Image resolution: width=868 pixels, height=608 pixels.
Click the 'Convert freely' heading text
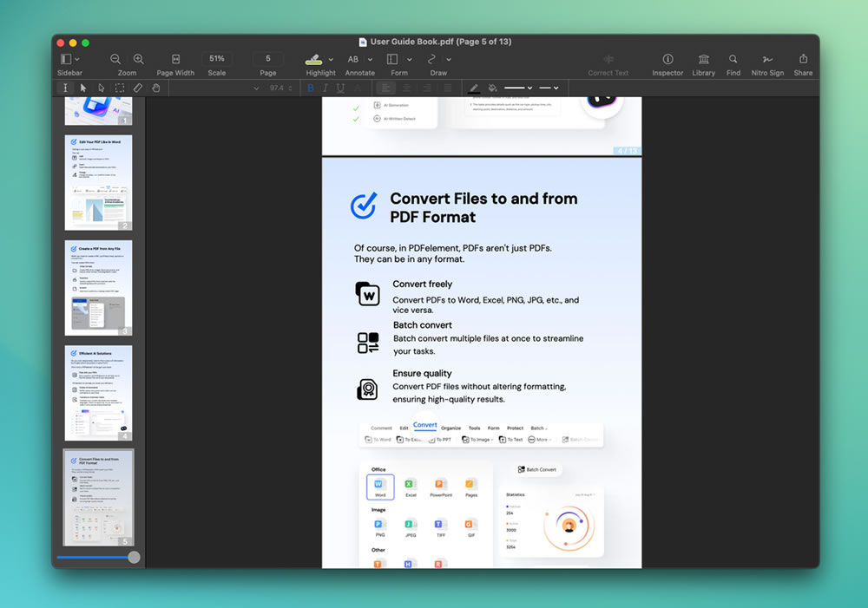click(423, 284)
